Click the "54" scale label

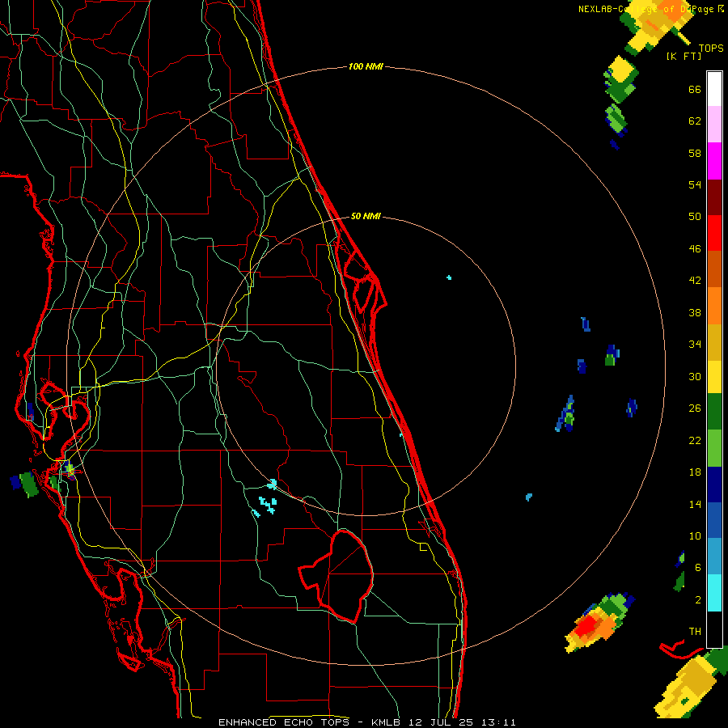click(695, 184)
